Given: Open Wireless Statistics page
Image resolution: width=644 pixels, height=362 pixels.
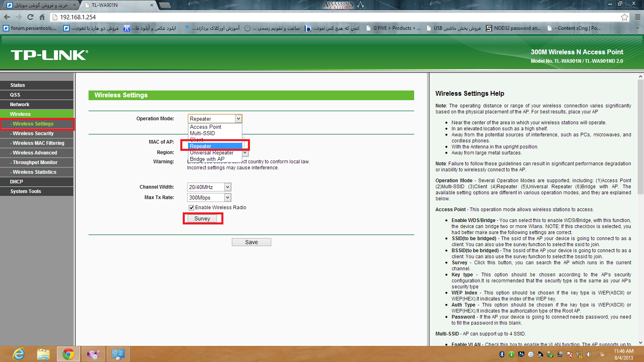Looking at the screenshot, I should [x=37, y=172].
